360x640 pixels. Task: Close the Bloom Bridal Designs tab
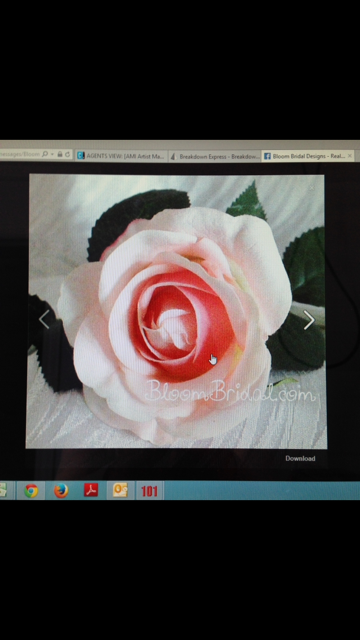click(x=350, y=156)
